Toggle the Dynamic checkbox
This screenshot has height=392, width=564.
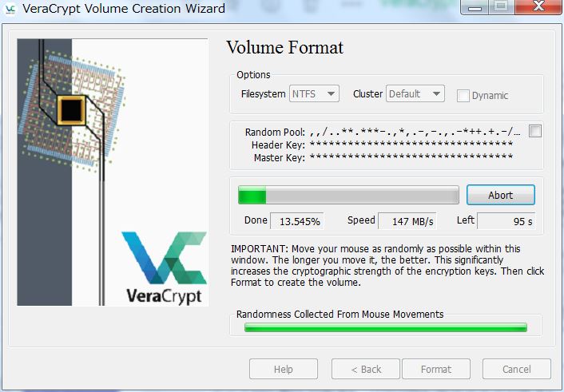pos(463,96)
